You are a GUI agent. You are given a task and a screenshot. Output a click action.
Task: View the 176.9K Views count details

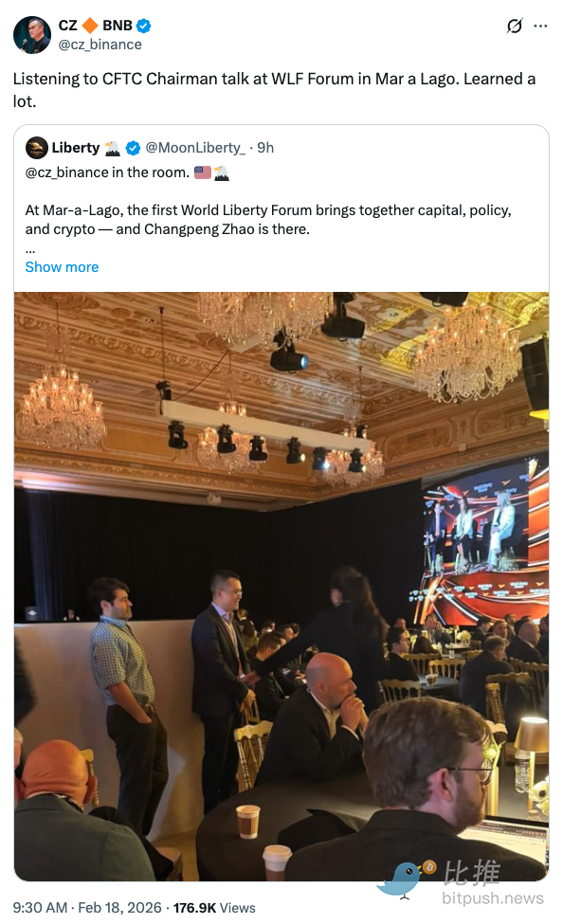tap(214, 908)
